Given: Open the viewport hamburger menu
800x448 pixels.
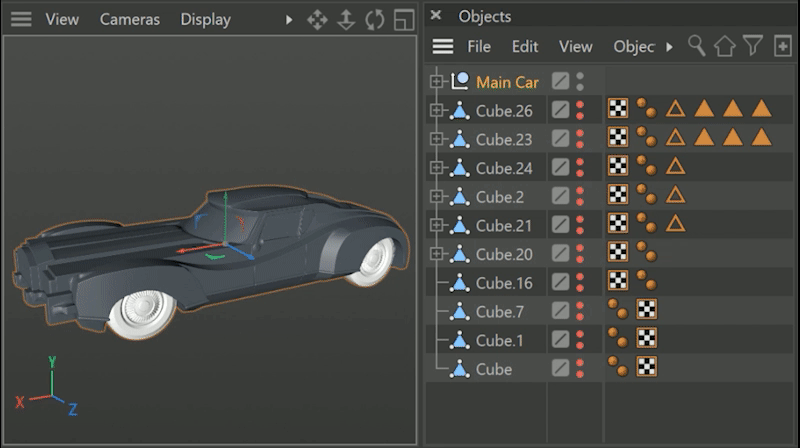Looking at the screenshot, I should click(x=21, y=19).
